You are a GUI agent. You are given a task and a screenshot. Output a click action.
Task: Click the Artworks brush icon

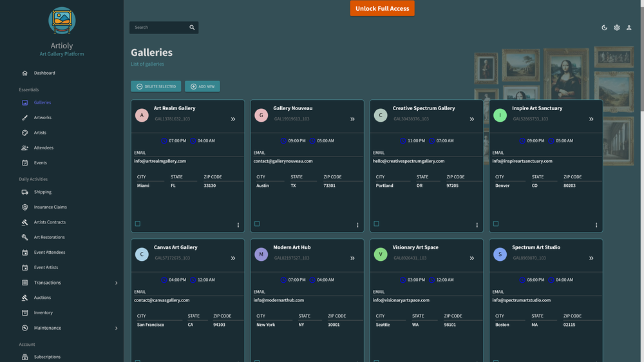(x=24, y=117)
